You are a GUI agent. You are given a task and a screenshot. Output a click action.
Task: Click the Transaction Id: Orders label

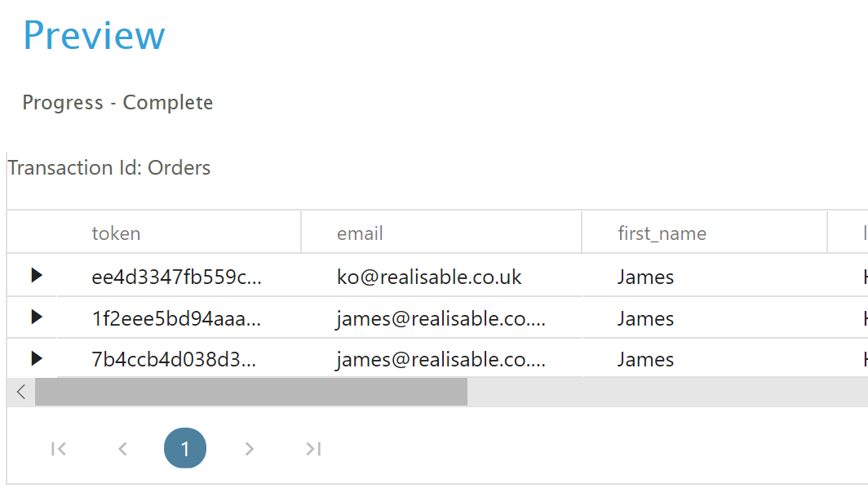pos(109,168)
